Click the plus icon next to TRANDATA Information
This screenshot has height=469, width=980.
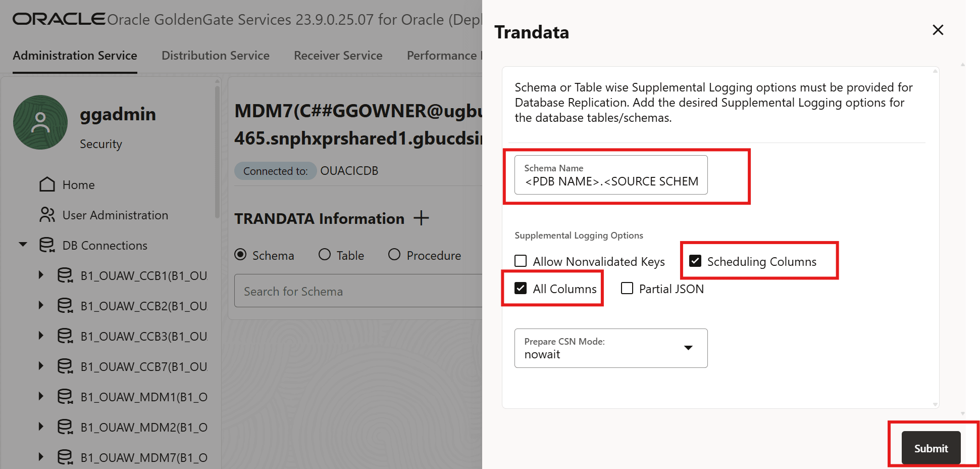421,218
